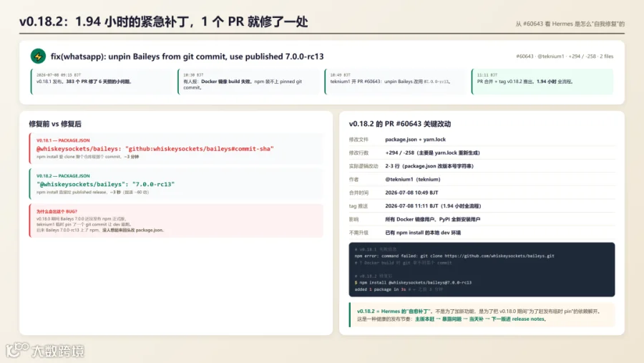
Task: Click the note 'npm install 直接拉 published release'
Action: point(92,192)
